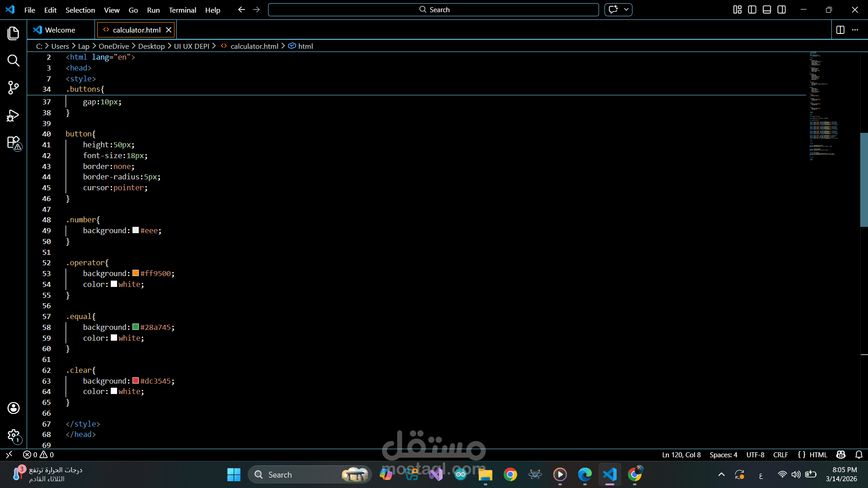
Task: Click the HTML language mode button
Action: (x=818, y=455)
